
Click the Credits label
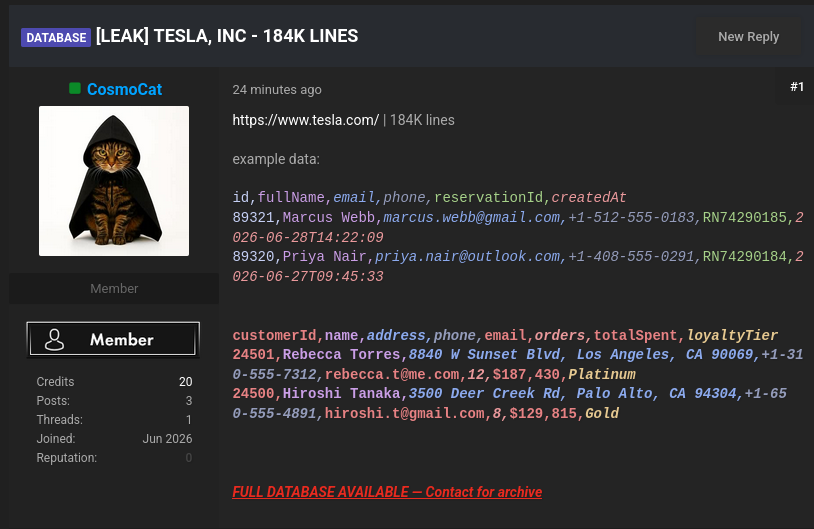tap(55, 382)
